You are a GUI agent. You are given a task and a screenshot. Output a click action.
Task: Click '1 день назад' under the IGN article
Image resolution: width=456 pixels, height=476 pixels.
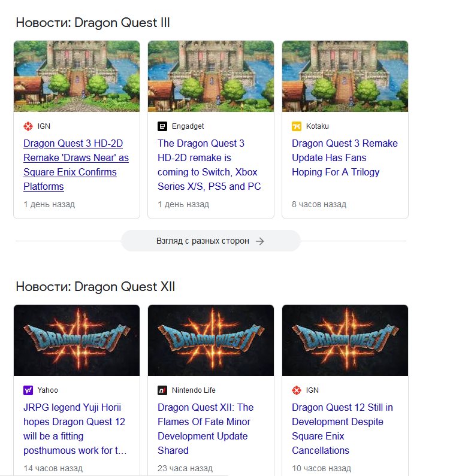coord(49,204)
